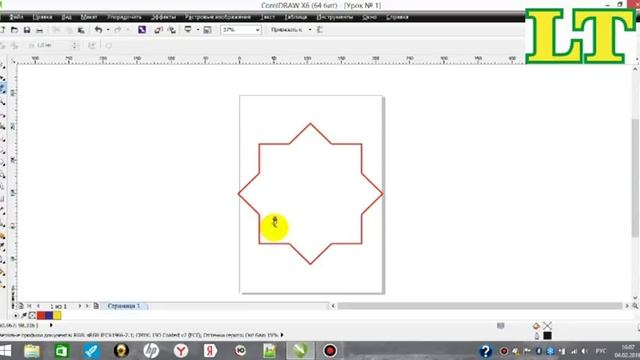Expand the color profile status arrow
The width and height of the screenshot is (640, 360).
point(282,335)
